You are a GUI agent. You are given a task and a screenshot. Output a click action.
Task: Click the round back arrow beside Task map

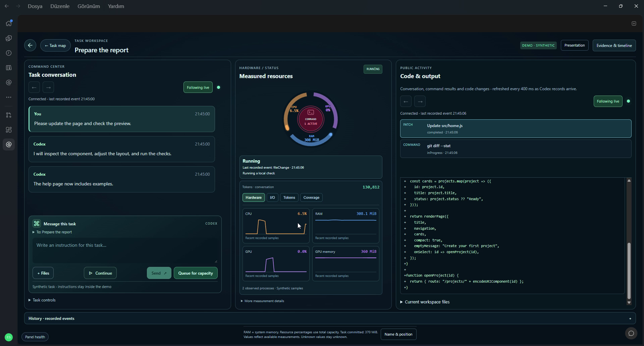(x=30, y=45)
